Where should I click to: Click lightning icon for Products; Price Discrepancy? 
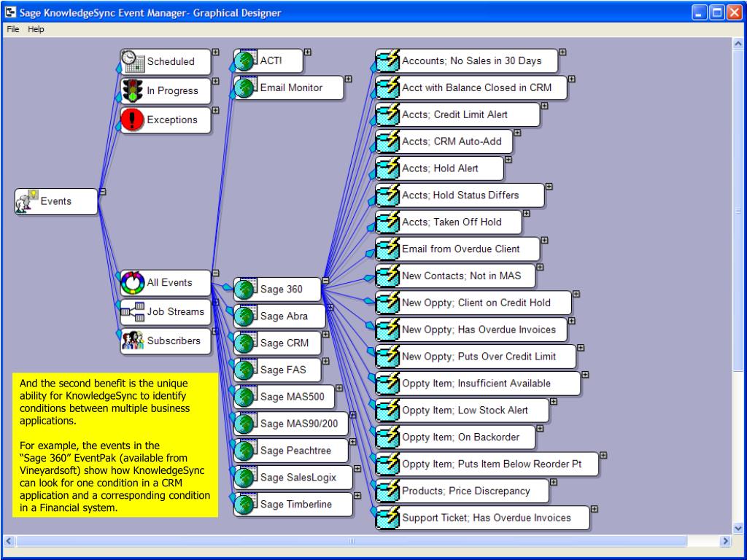click(388, 491)
